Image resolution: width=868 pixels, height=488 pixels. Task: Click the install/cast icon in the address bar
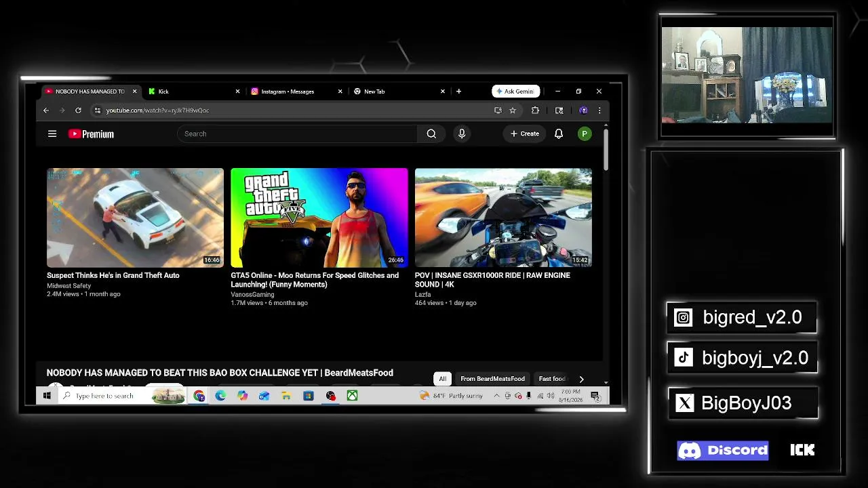coord(498,110)
